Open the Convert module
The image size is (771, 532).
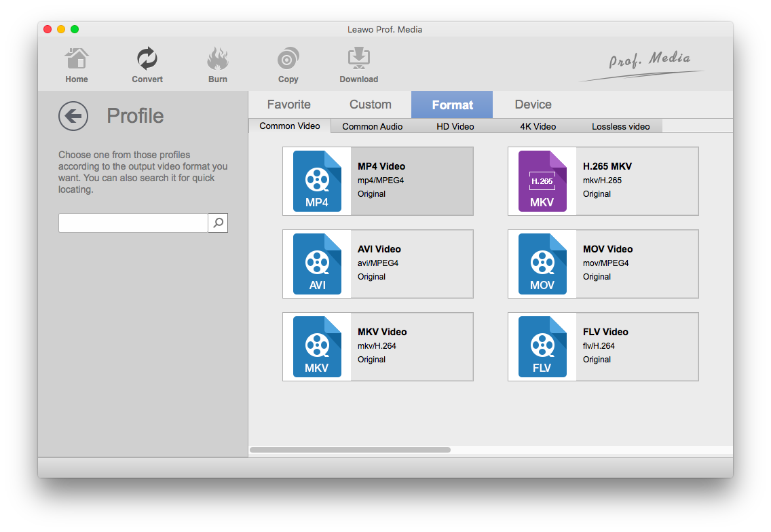point(147,60)
